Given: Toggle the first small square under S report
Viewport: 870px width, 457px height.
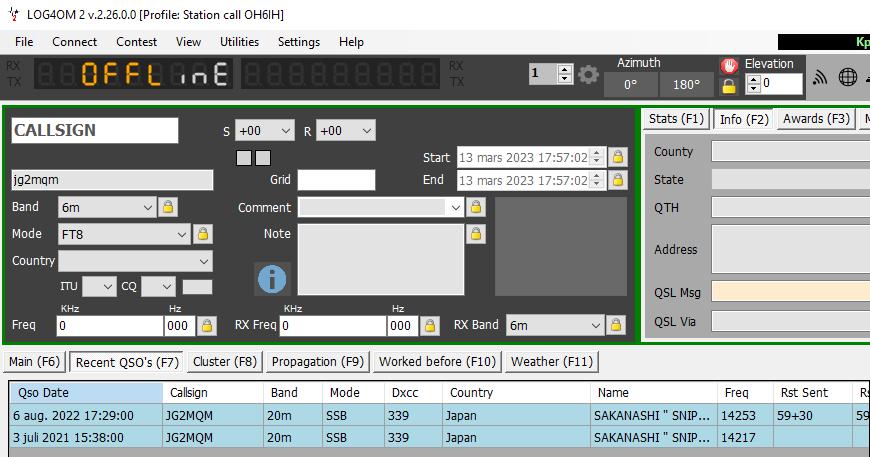Looking at the screenshot, I should (244, 158).
